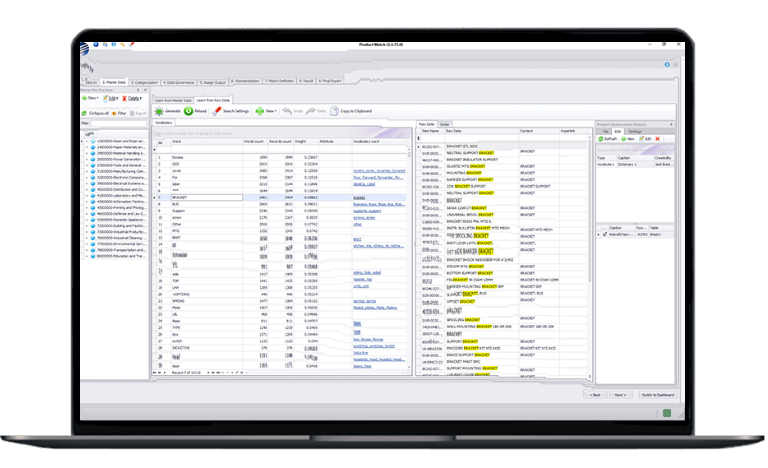Click Switch to Dashboard button

[x=658, y=395]
